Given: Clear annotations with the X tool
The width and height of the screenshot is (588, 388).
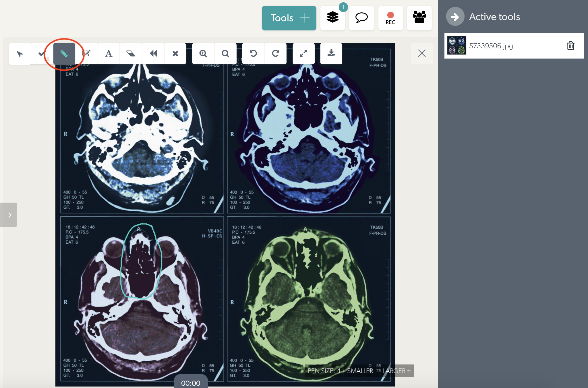Looking at the screenshot, I should (x=175, y=54).
